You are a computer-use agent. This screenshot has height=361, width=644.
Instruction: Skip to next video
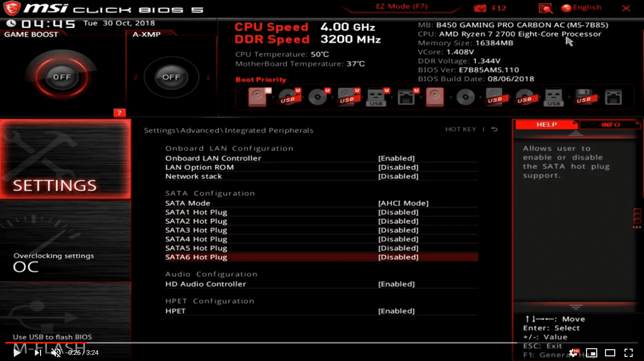38,353
